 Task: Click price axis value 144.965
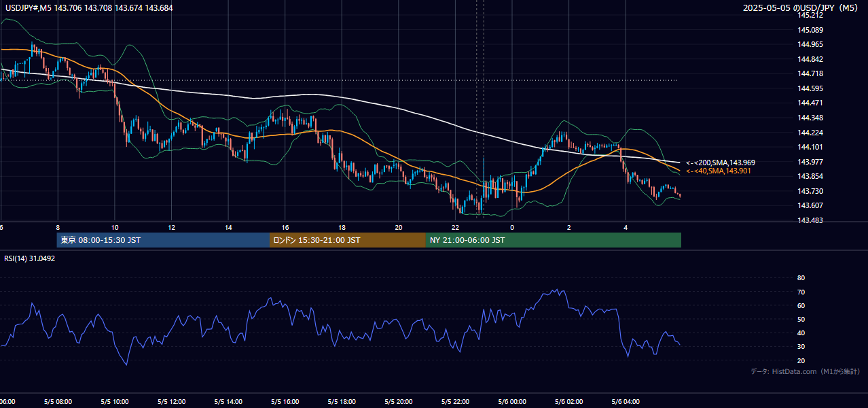(810, 44)
